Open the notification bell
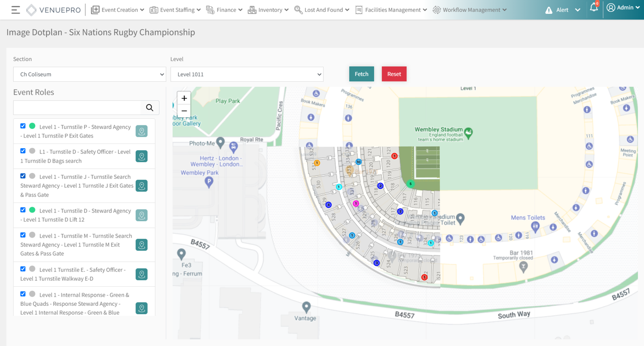The height and width of the screenshot is (346, 644). tap(594, 8)
